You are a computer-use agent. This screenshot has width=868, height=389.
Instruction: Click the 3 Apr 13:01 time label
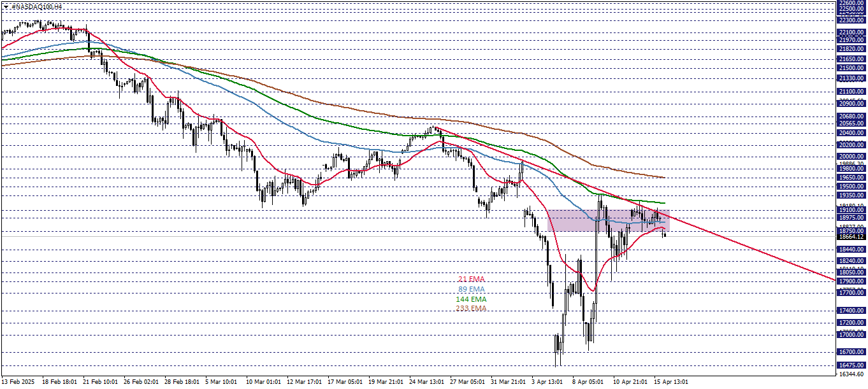pyautogui.click(x=548, y=383)
